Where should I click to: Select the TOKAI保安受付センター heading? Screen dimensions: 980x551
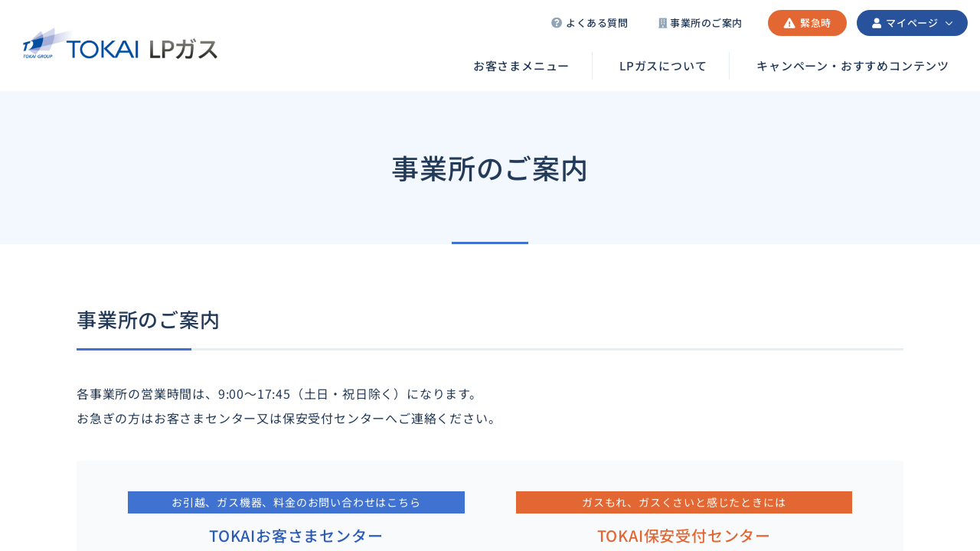[x=684, y=536]
